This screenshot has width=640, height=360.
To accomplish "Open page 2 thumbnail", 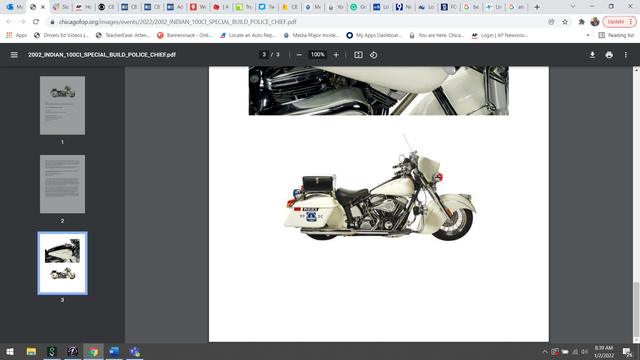I will click(62, 184).
